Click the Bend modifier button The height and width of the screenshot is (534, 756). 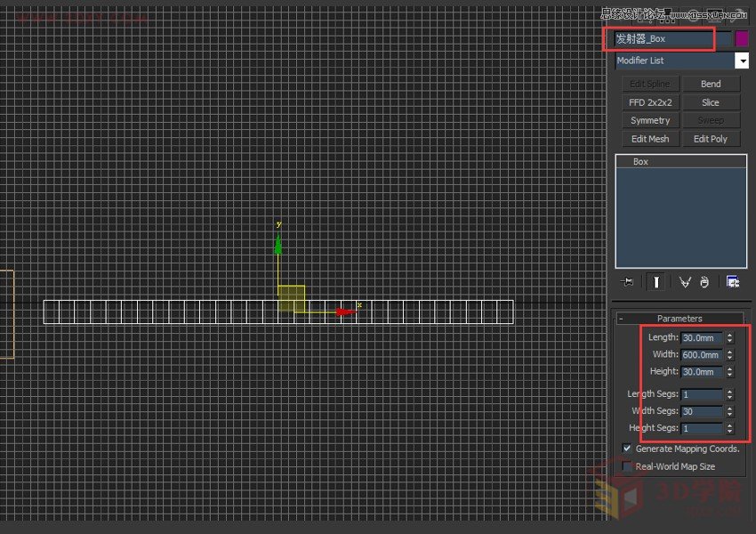pyautogui.click(x=711, y=84)
